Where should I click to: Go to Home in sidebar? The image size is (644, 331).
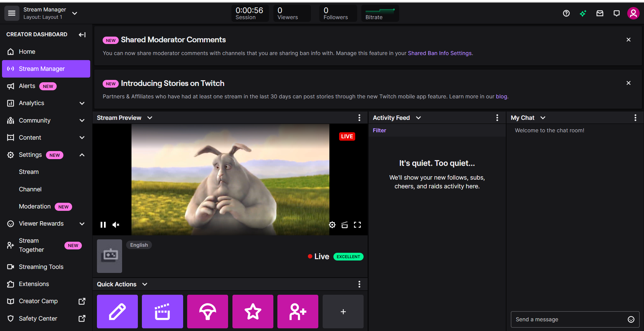coord(46,52)
